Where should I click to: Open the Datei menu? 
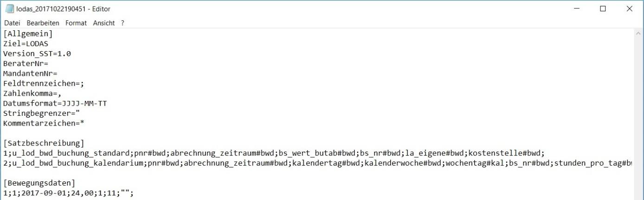point(12,23)
